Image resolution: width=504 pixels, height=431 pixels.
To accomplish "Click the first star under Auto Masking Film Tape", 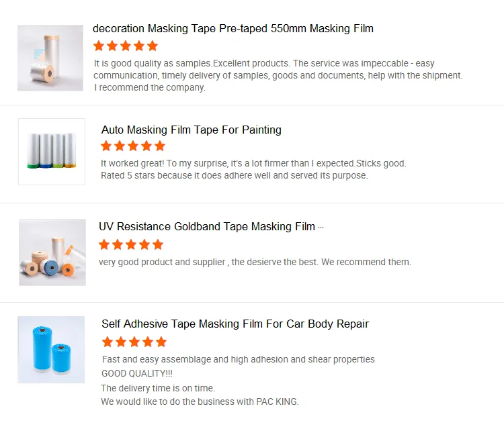I will pos(106,146).
